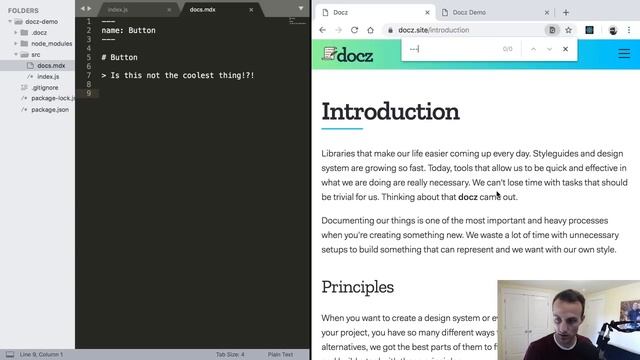Click the bold 'docz' word in paragraph
This screenshot has width=640, height=360.
[x=468, y=197]
